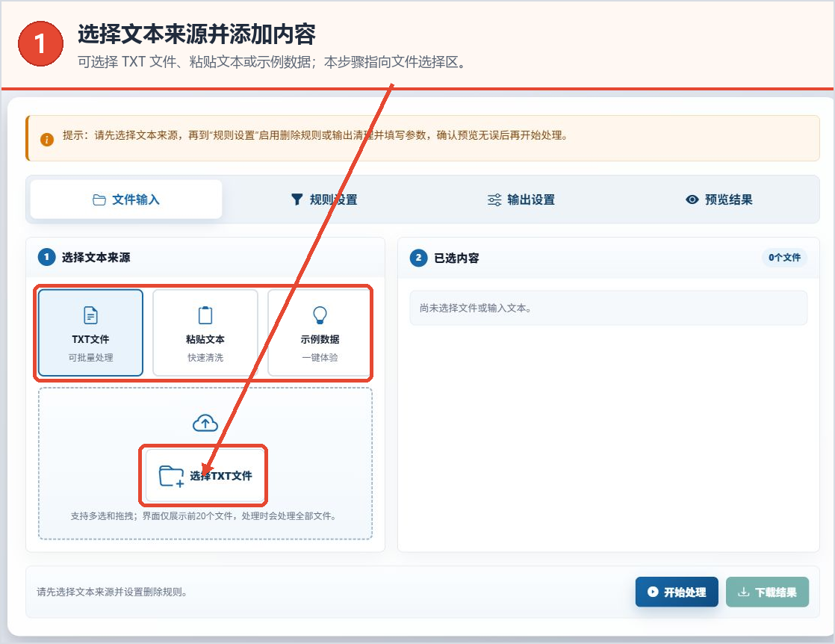The height and width of the screenshot is (644, 835).
Task: Click the clipboard icon above 粘贴文本
Action: pos(205,315)
